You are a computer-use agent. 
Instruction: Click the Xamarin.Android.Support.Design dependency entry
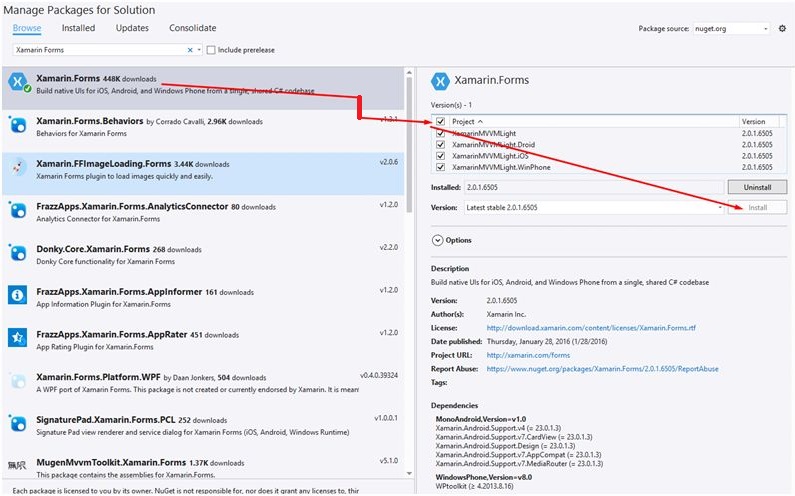(505, 446)
